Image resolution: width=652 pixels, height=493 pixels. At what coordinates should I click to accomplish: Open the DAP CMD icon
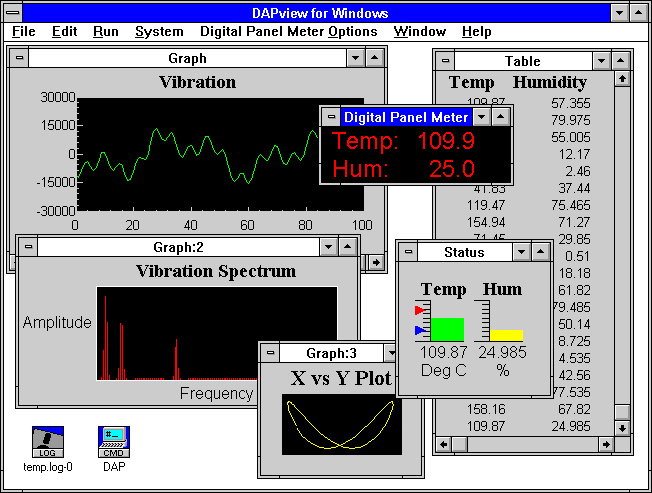click(114, 438)
